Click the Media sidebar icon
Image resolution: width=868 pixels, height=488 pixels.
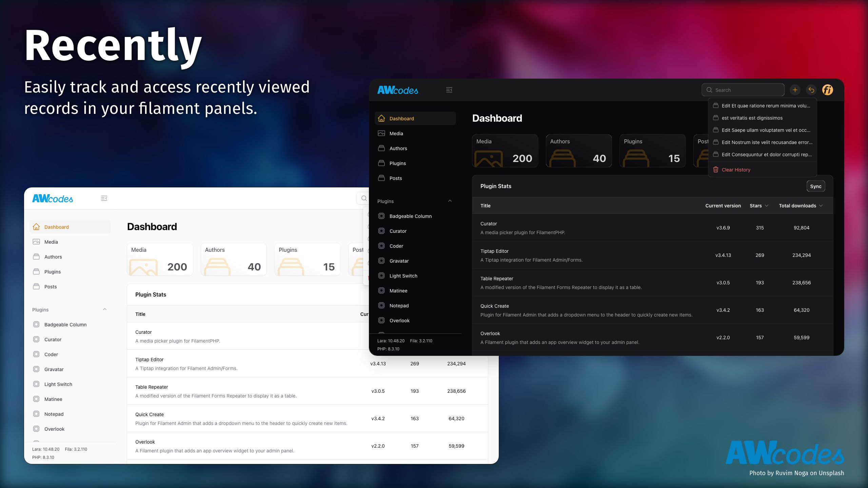pos(36,242)
